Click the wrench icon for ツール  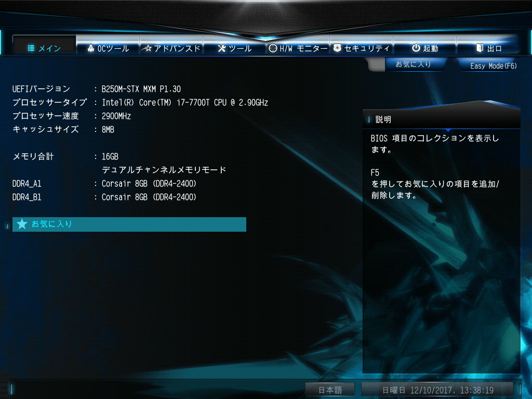click(x=221, y=48)
